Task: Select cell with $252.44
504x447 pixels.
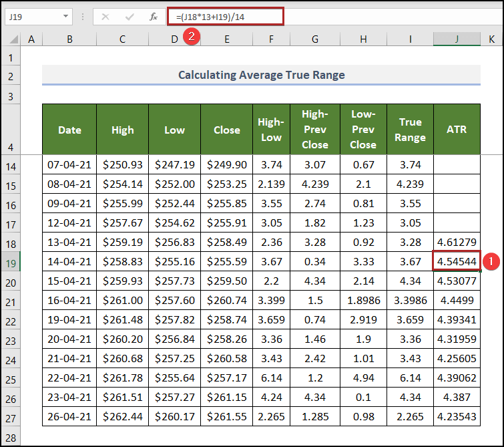Action: (x=174, y=203)
